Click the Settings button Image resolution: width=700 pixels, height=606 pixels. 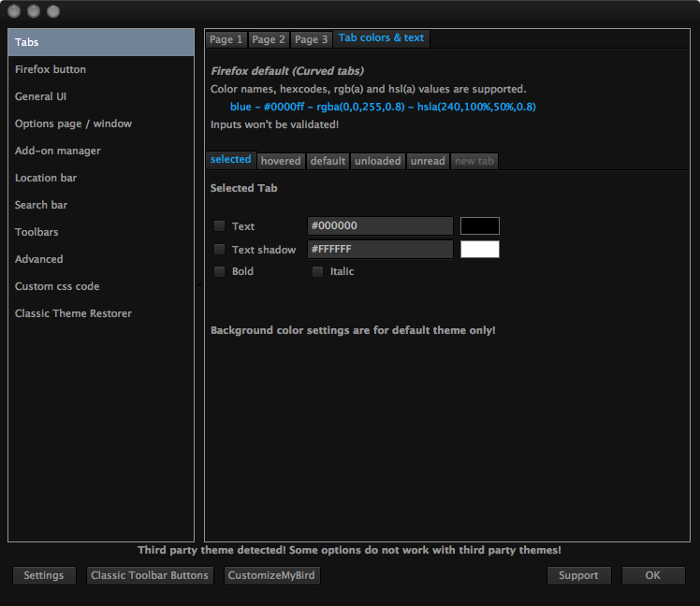point(44,576)
